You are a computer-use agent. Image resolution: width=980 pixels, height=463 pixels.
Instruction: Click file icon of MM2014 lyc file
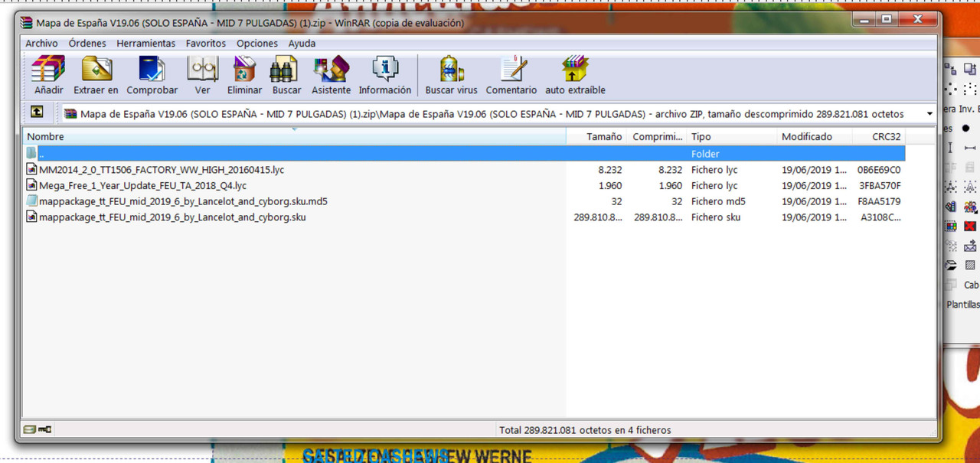(31, 169)
